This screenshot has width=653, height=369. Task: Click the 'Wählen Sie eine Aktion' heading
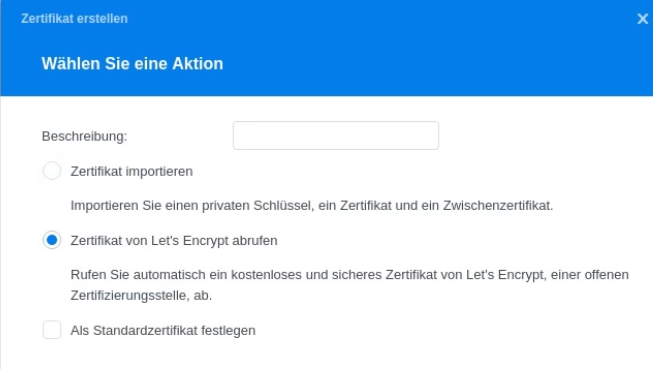tap(132, 64)
